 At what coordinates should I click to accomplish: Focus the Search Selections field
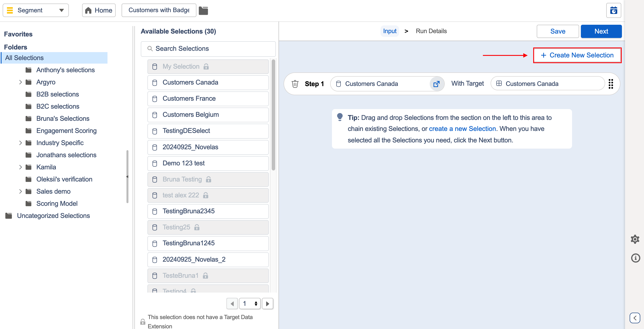(x=208, y=49)
